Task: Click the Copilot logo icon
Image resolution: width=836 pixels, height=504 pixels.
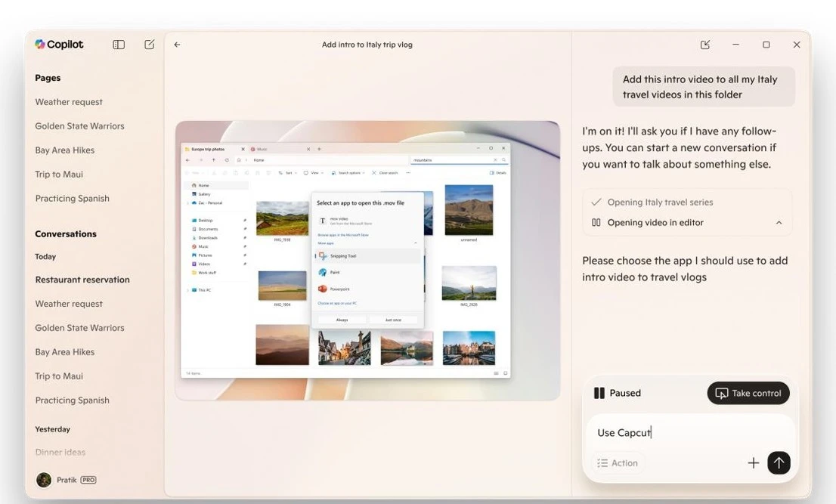Action: click(x=40, y=45)
